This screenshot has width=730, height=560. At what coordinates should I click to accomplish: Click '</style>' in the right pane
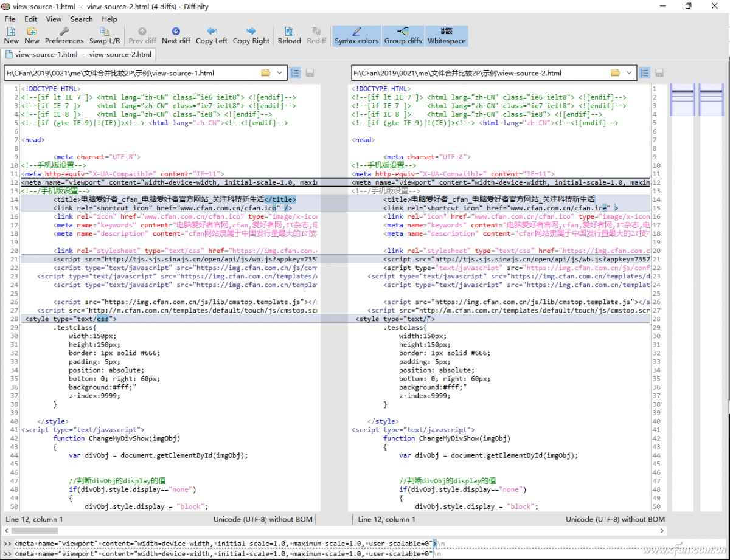(383, 421)
